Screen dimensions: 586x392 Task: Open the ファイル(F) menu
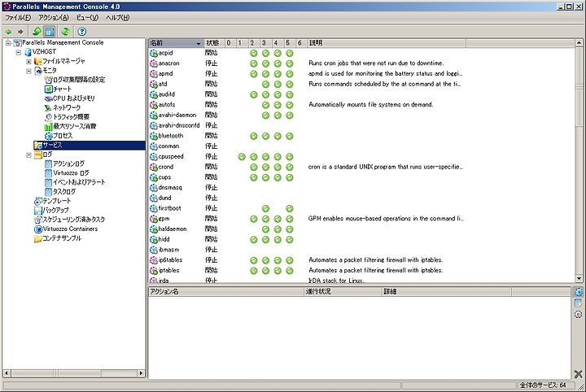[x=18, y=18]
